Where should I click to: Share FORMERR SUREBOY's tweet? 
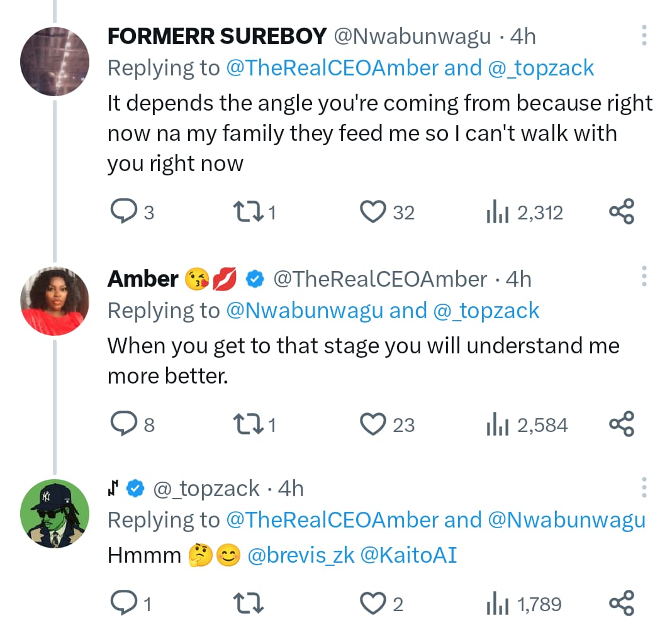(622, 213)
